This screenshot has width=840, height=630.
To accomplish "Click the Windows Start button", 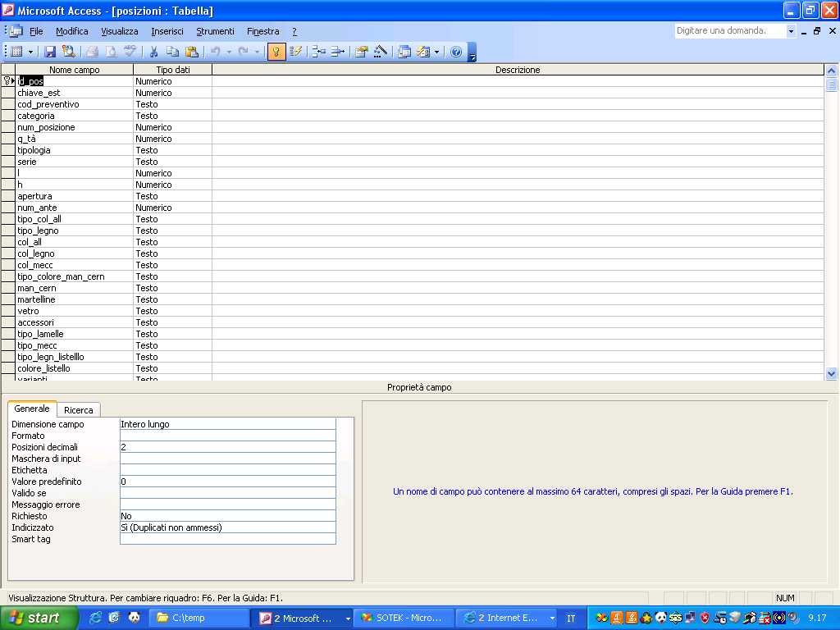I will click(39, 618).
